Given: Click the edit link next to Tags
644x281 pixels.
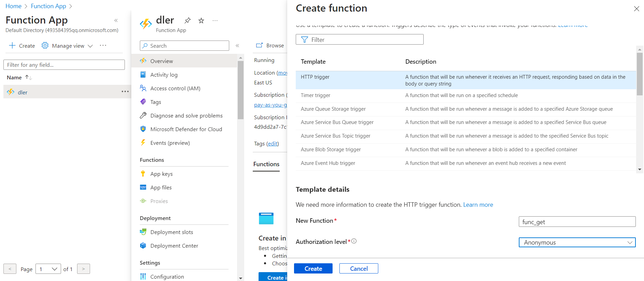Looking at the screenshot, I should [273, 144].
